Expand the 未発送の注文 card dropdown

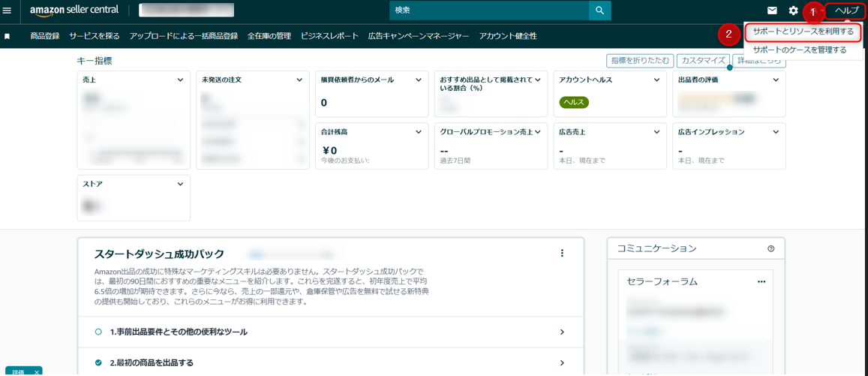pyautogui.click(x=299, y=80)
